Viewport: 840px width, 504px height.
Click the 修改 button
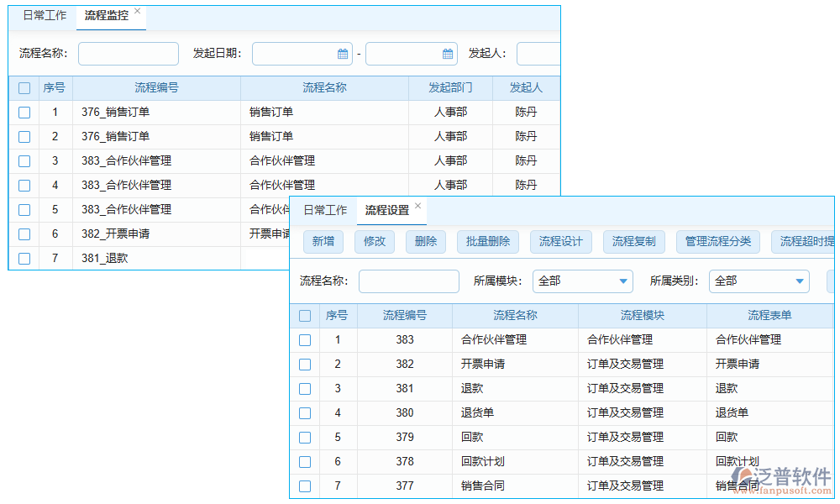(372, 241)
